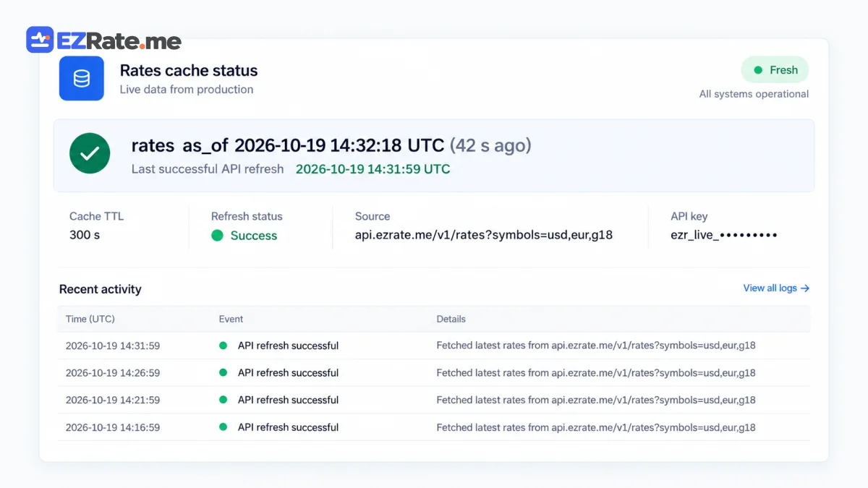Image resolution: width=868 pixels, height=488 pixels.
Task: Click the Success refresh status dot
Action: [x=217, y=236]
